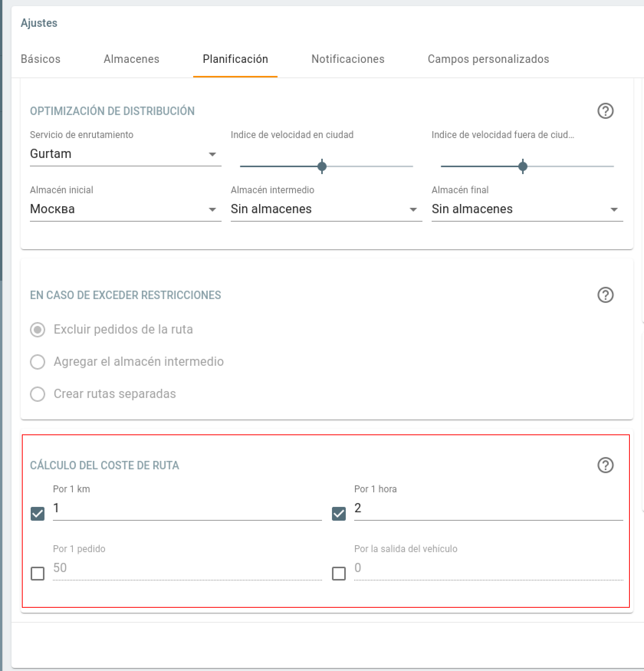Expand the Almacén inicial dropdown
This screenshot has height=671, width=644.
[125, 209]
